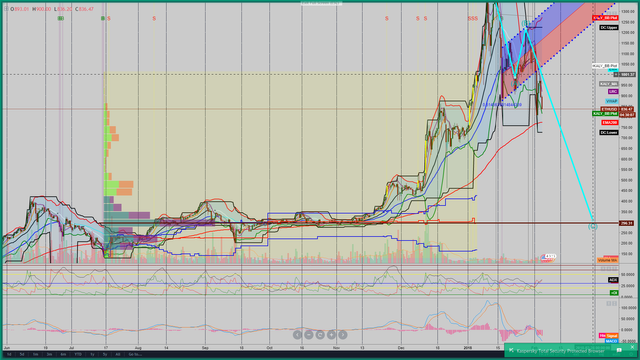Click the last ADX pane control button

pos(615,269)
